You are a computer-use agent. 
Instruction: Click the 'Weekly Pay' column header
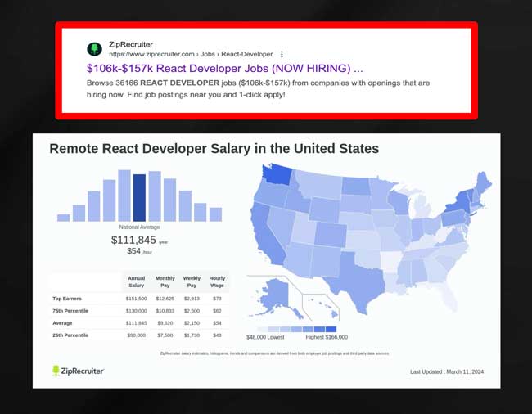click(x=192, y=281)
